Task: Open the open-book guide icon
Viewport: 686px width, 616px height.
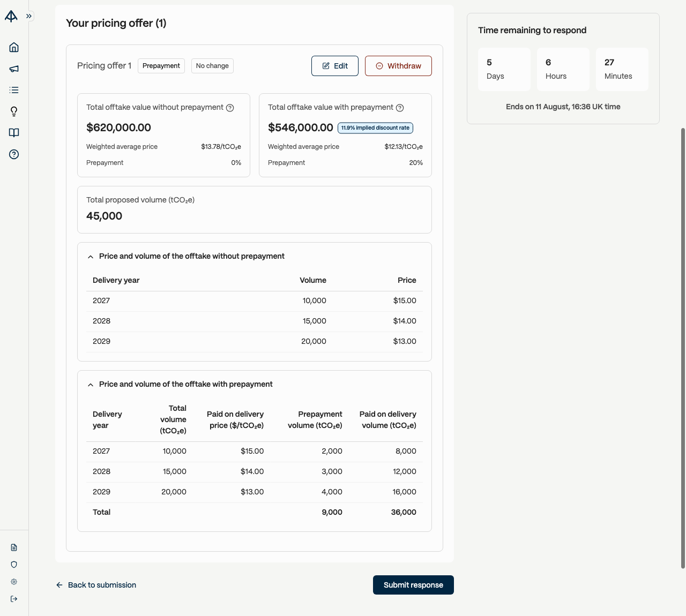Action: coord(14,133)
